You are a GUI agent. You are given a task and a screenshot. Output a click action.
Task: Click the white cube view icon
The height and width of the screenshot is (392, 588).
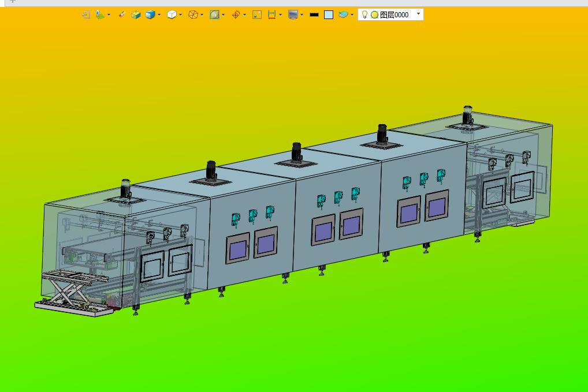coord(172,14)
